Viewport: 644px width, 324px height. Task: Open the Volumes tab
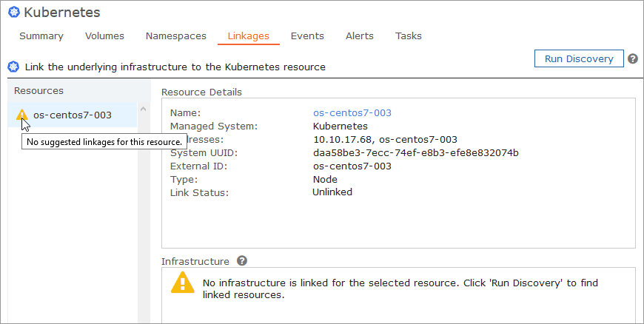104,36
